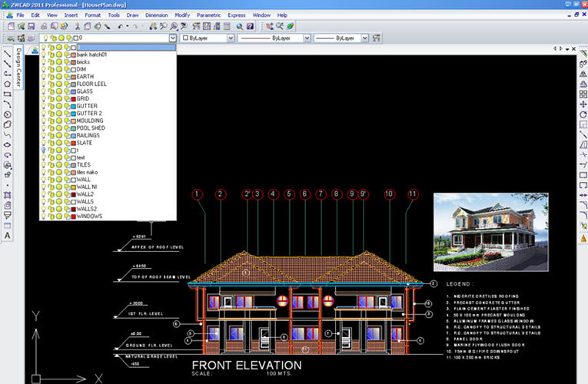Activate the Circle draw tool
The width and height of the screenshot is (588, 384).
point(7,114)
